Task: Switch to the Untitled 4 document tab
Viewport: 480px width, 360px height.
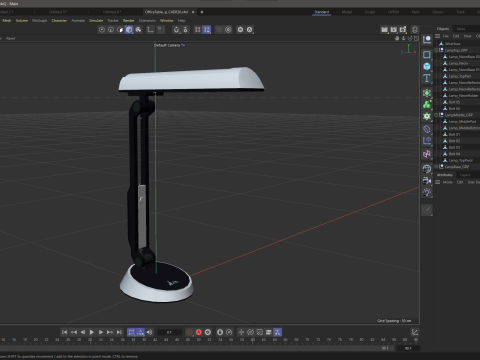Action: click(x=112, y=12)
